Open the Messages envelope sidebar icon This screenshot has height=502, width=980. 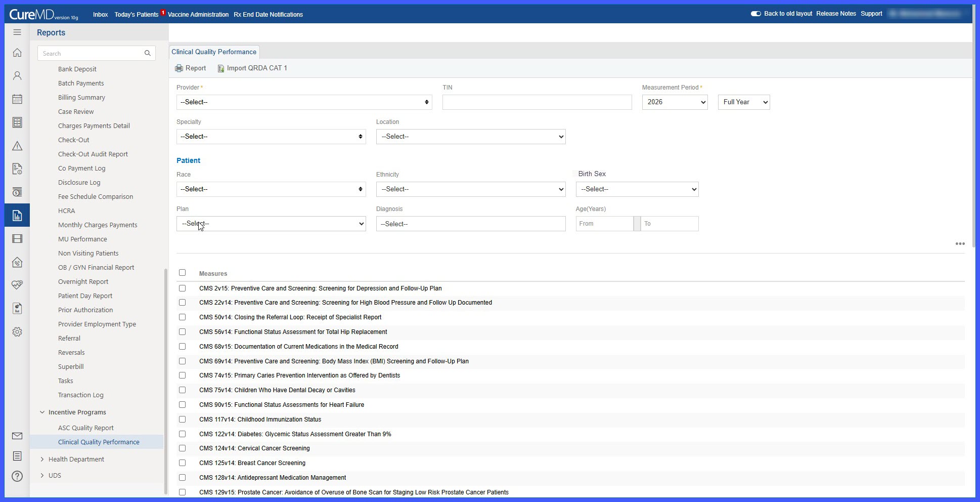pos(17,436)
